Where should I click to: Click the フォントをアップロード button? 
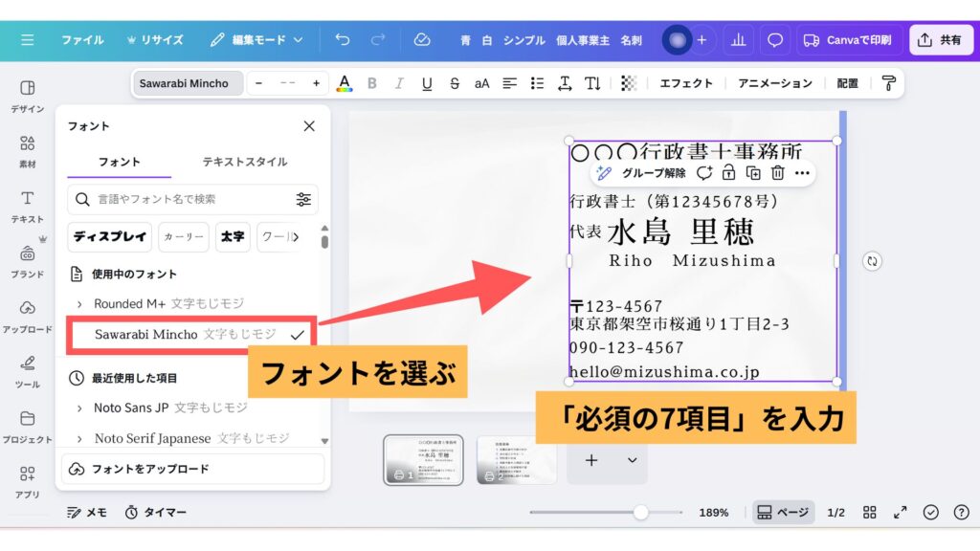[193, 469]
